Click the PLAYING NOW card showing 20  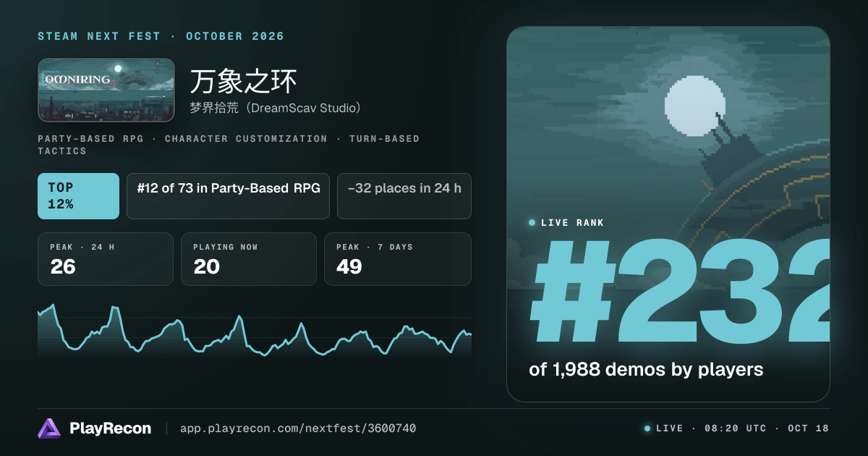(249, 259)
